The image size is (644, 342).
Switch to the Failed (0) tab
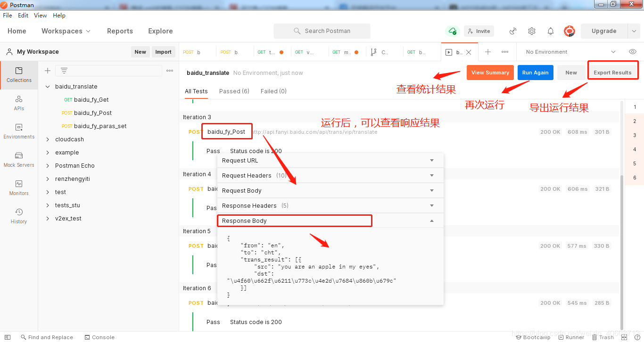coord(273,91)
